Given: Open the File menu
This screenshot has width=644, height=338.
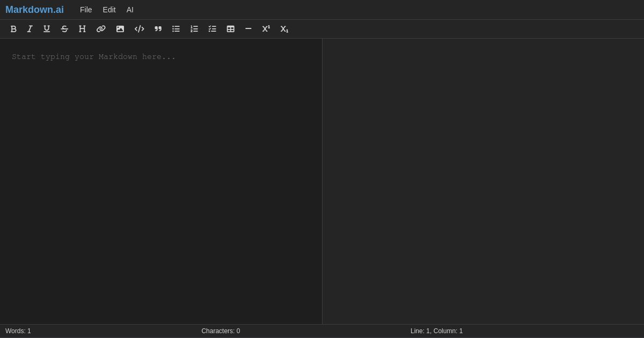Looking at the screenshot, I should pyautogui.click(x=86, y=10).
